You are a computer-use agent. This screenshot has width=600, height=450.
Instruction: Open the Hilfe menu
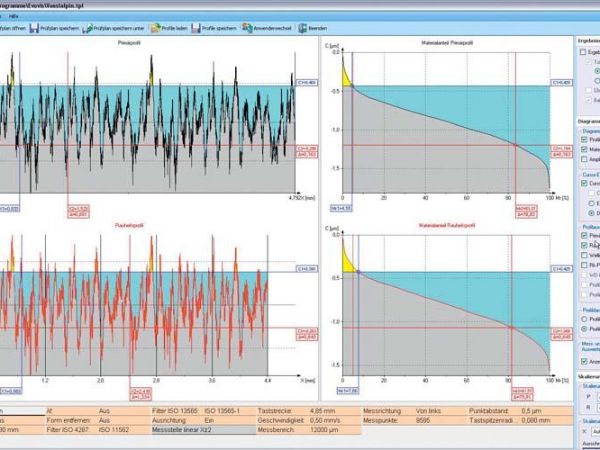(13, 16)
